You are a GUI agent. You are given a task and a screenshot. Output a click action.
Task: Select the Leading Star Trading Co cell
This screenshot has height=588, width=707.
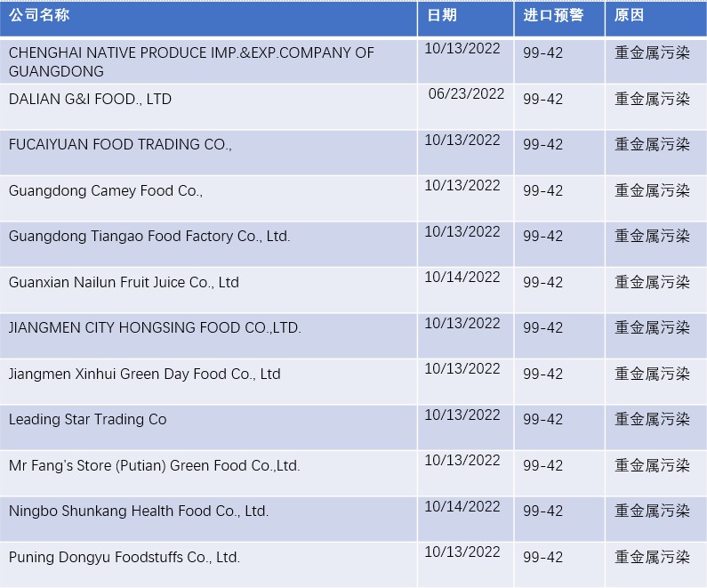(x=87, y=419)
